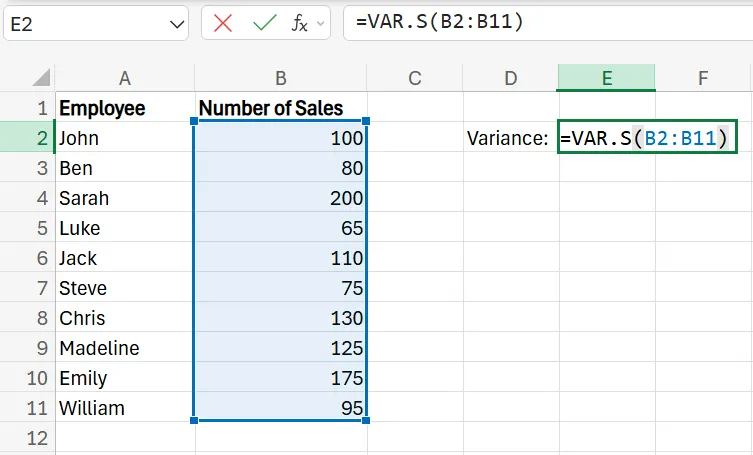Select the cell containing Ben
The height and width of the screenshot is (455, 753).
125,168
